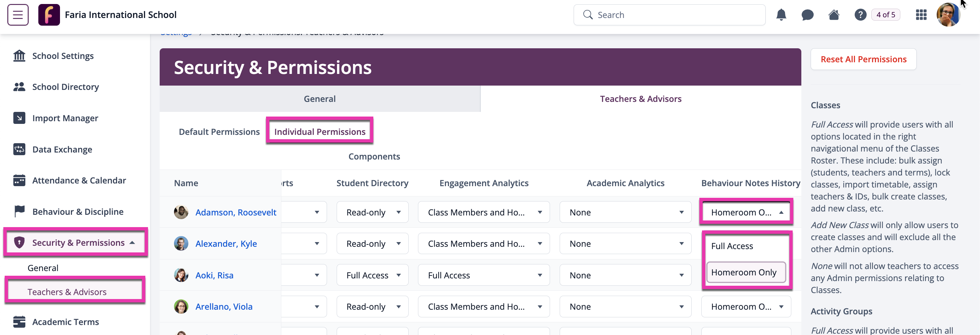Click the Attendance & Calendar icon
The height and width of the screenshot is (335, 980).
tap(19, 180)
